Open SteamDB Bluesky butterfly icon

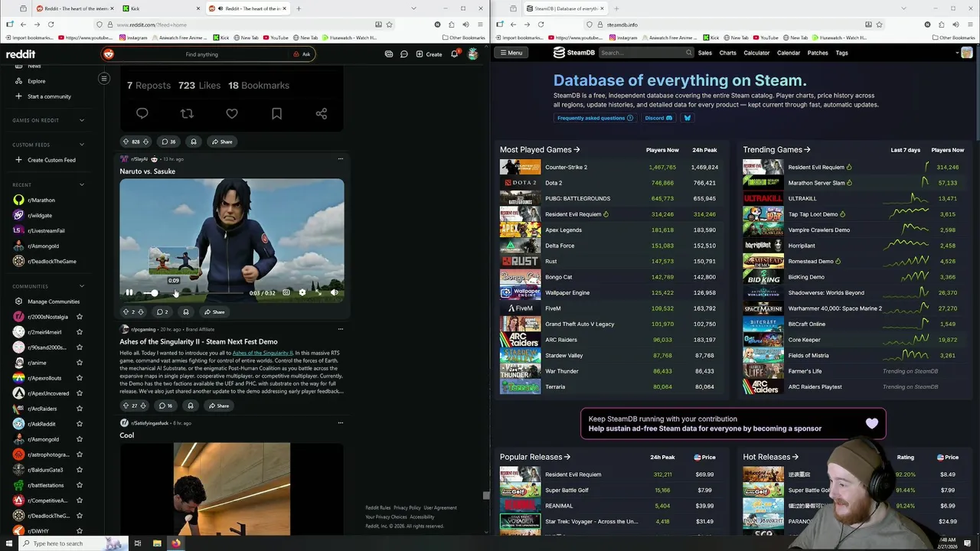click(687, 118)
